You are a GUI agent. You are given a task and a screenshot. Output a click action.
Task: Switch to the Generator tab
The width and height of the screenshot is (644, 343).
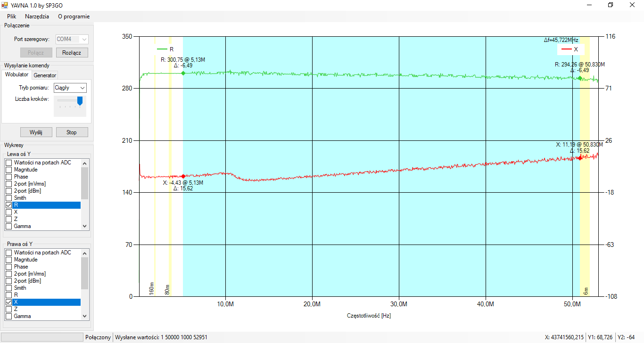pyautogui.click(x=45, y=75)
